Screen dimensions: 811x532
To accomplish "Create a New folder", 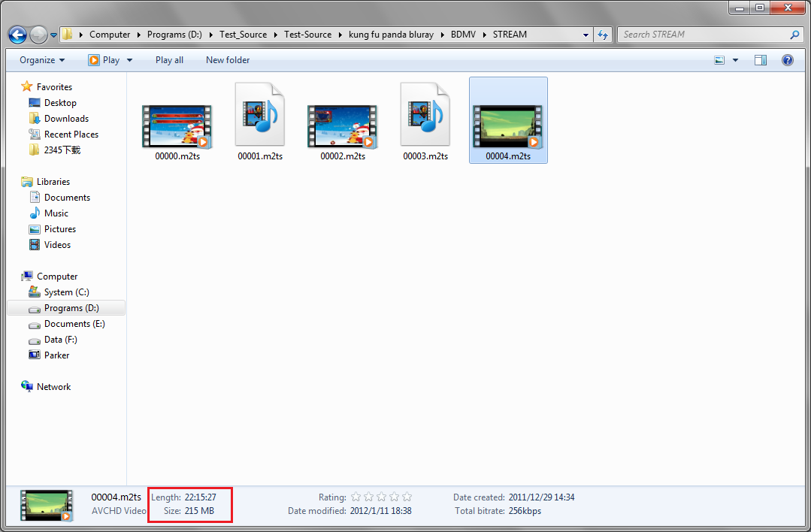I will pyautogui.click(x=228, y=60).
